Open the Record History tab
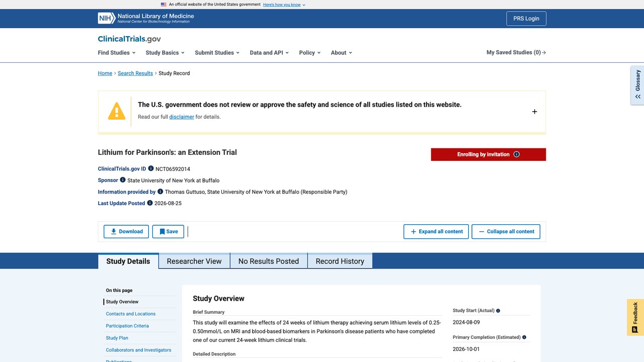Viewport: 644px width, 362px height. pyautogui.click(x=340, y=261)
